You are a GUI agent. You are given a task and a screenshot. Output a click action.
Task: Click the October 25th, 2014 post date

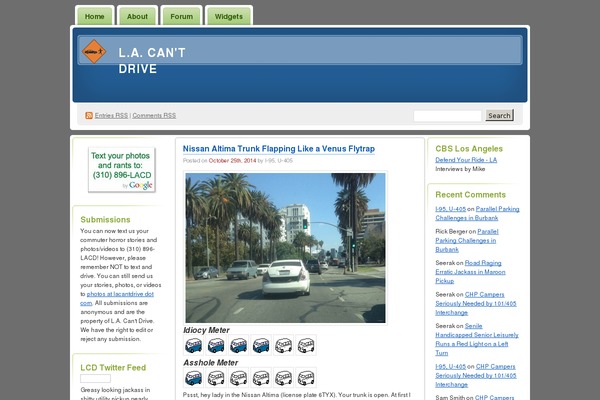pos(232,160)
